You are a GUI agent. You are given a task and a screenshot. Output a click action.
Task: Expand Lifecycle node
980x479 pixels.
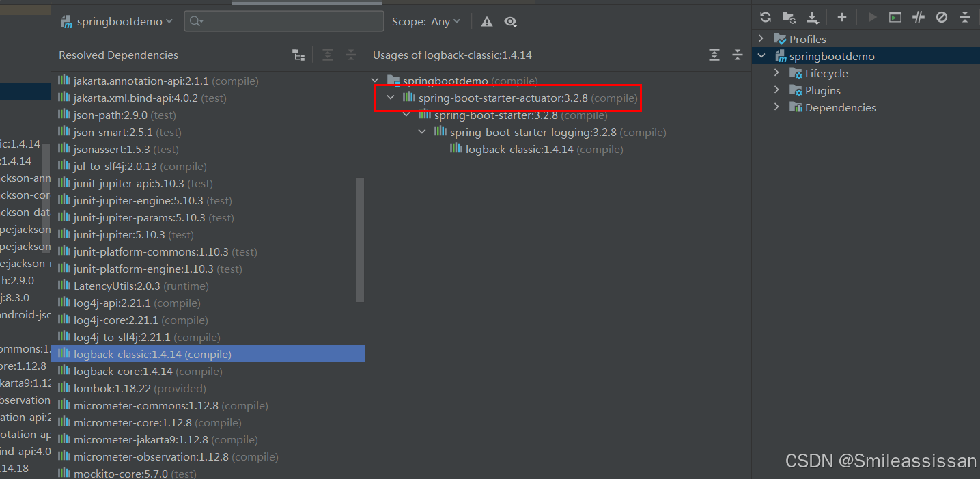(776, 73)
